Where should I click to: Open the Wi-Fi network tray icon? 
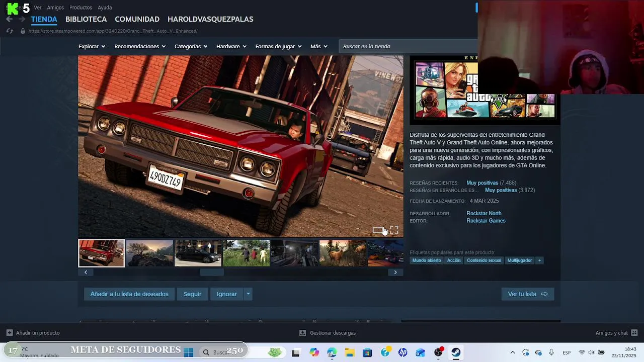coord(582,352)
